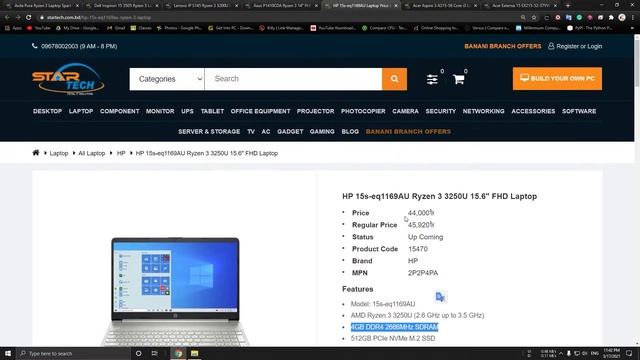This screenshot has height=360, width=640.
Task: Click the highlighted 4GB DDR4 2666MHz SDRAM text
Action: 394,327
